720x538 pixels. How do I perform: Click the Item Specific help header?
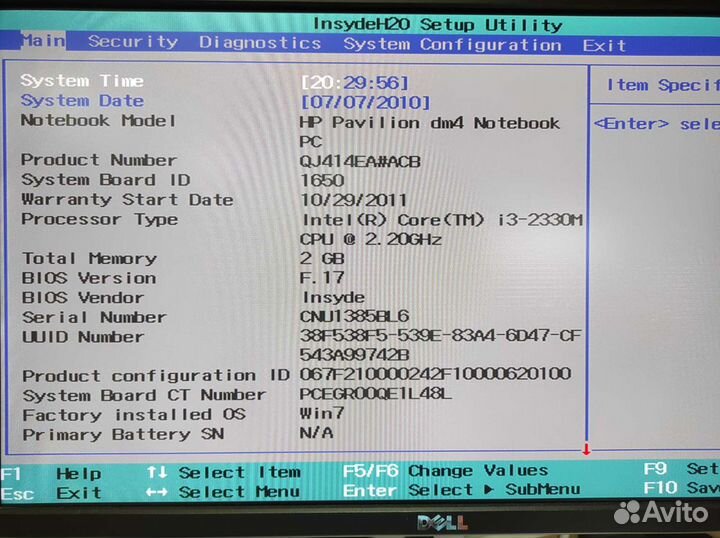point(662,85)
